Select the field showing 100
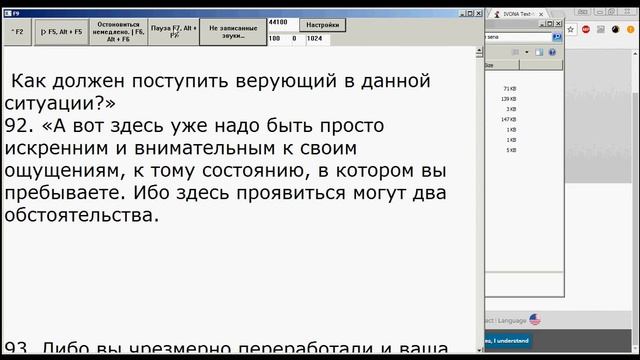Image resolution: width=640 pixels, height=360 pixels. pos(278,39)
